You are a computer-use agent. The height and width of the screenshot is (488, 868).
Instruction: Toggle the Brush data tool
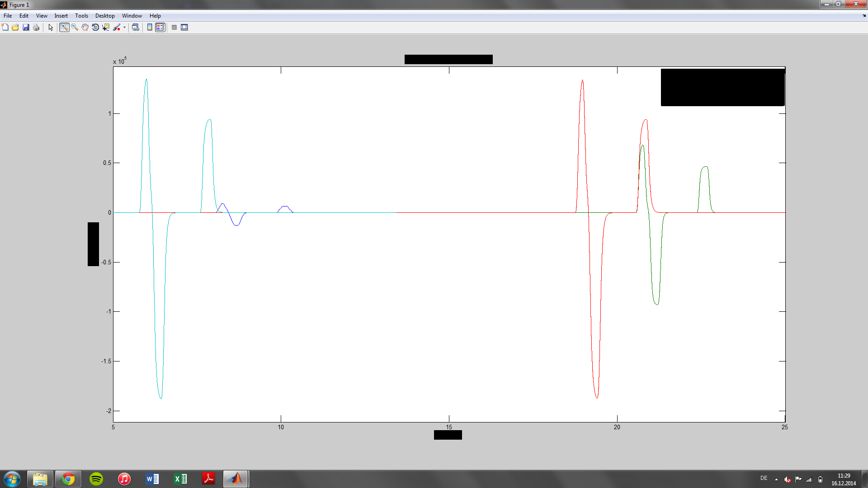coord(117,28)
